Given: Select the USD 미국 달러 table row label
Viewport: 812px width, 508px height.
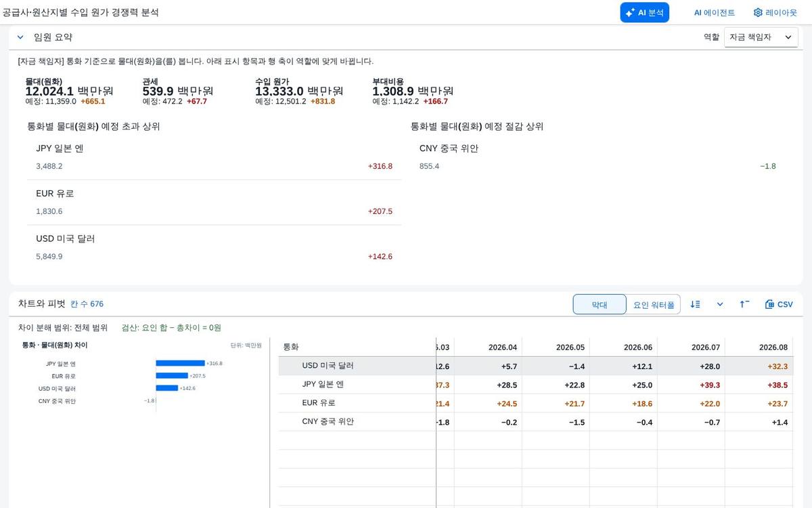Looking at the screenshot, I should pyautogui.click(x=328, y=366).
